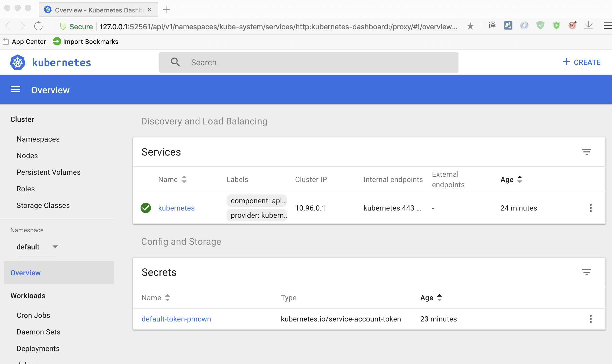This screenshot has height=364, width=612.
Task: Open the default-token-pmcwn secret link
Action: [x=176, y=319]
